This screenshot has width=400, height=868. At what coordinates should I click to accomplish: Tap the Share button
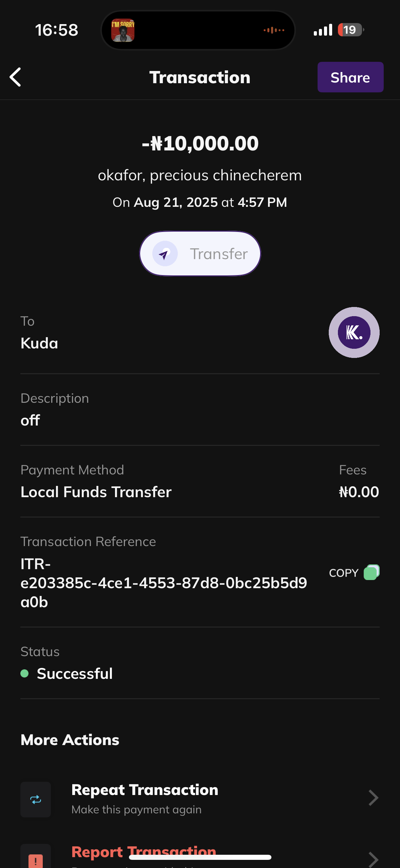[x=350, y=77]
